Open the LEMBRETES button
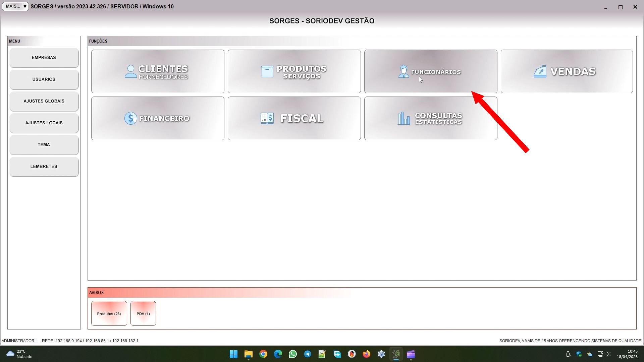 coord(44,167)
